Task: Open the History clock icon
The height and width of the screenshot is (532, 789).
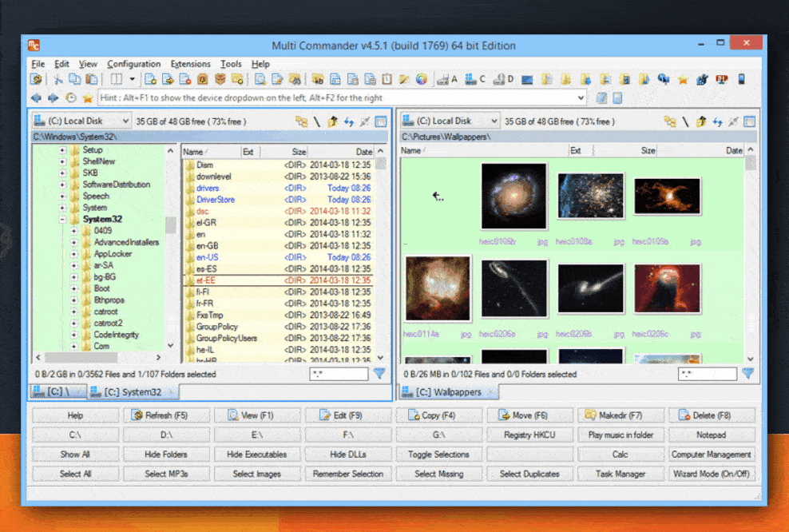Action: tap(71, 97)
